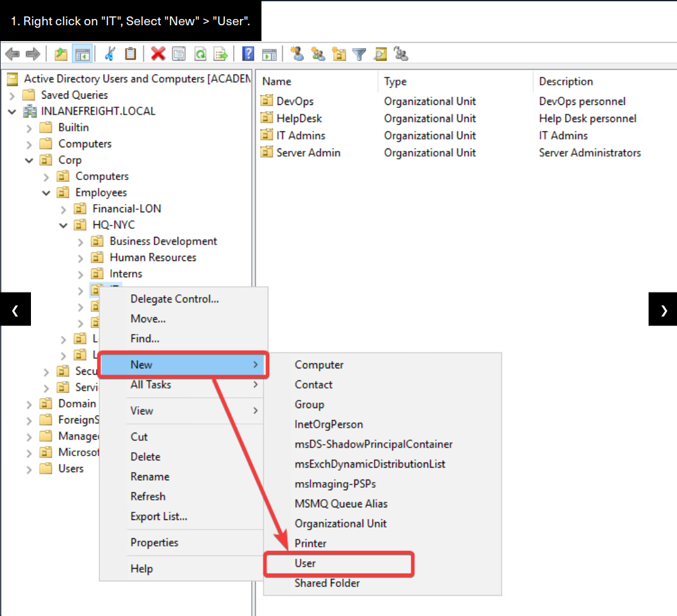This screenshot has width=677, height=616.
Task: Click the red X Delete toolbar icon
Action: 158,54
